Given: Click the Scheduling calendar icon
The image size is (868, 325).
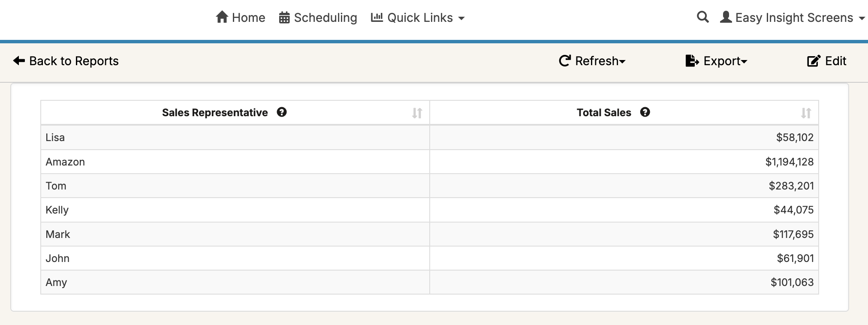Looking at the screenshot, I should pos(284,18).
